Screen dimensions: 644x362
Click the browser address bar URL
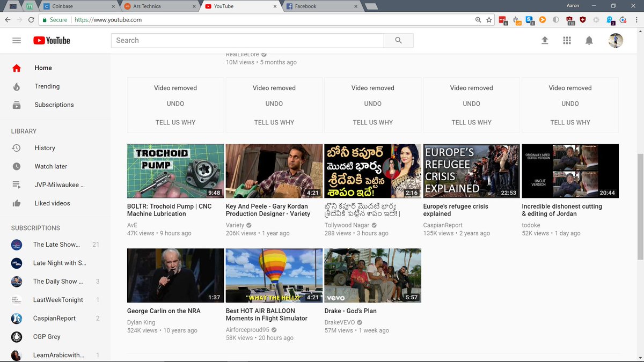pyautogui.click(x=108, y=20)
